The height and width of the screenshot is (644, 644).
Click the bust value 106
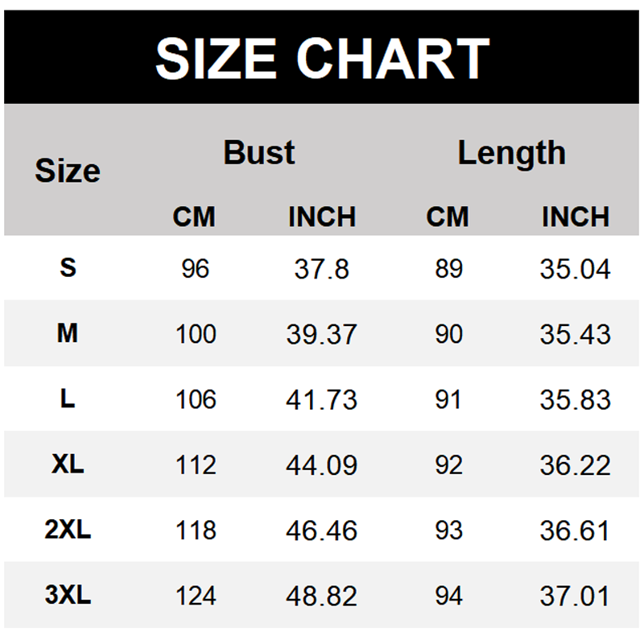(x=195, y=399)
